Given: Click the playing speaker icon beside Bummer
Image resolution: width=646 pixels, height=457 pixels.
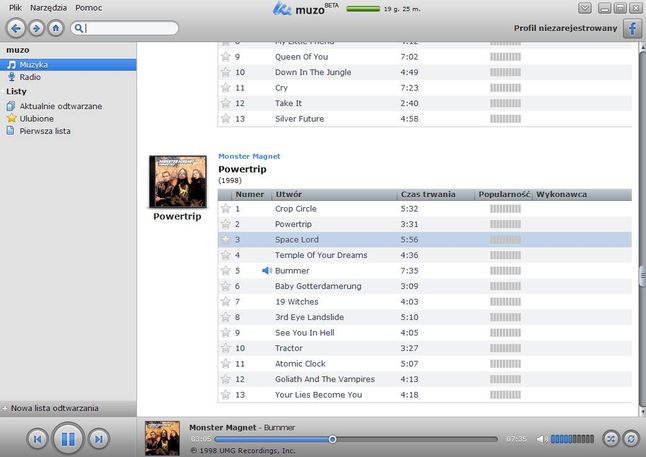Looking at the screenshot, I should coord(267,271).
